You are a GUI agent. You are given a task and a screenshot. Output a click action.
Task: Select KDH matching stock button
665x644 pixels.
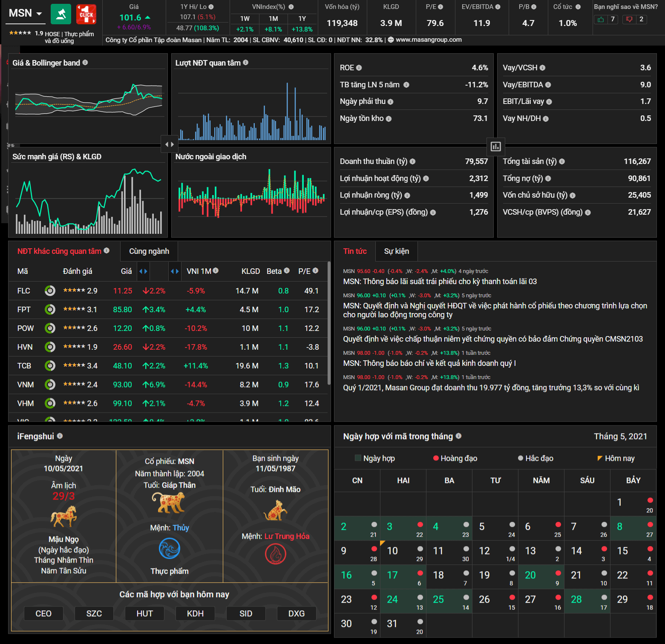pyautogui.click(x=195, y=613)
